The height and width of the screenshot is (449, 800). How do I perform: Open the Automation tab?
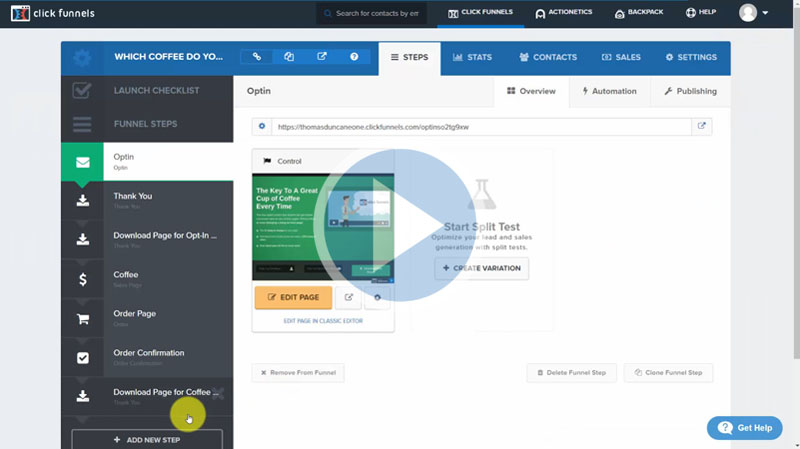coord(609,91)
